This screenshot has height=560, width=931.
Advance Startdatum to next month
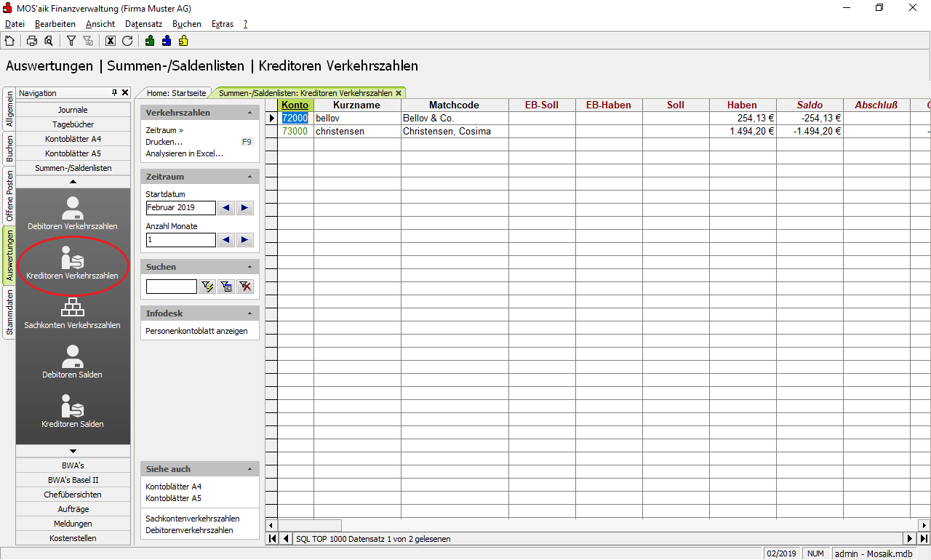coord(245,208)
